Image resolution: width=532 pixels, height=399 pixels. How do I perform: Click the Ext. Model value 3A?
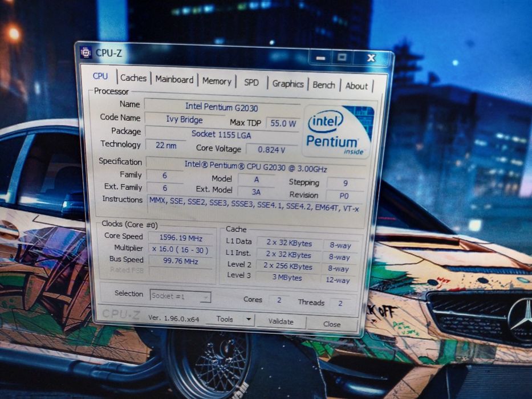coord(256,192)
